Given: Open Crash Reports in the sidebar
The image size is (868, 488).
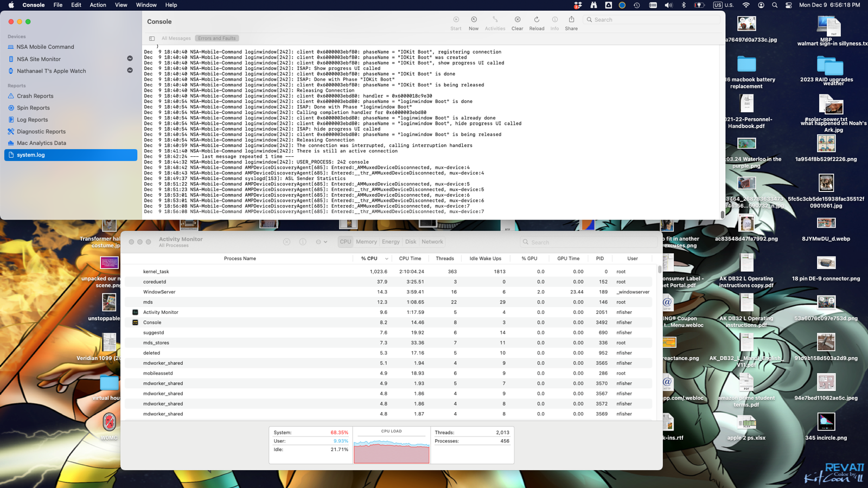Looking at the screenshot, I should click(x=35, y=96).
